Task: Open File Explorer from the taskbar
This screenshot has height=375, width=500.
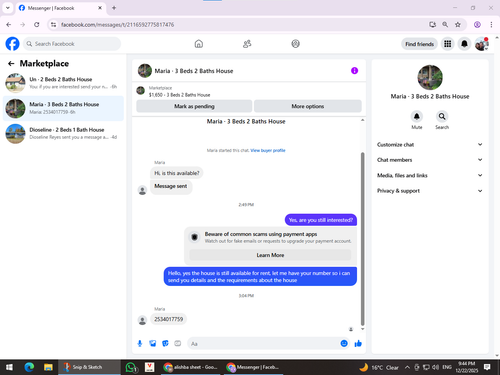Action: 48,367
